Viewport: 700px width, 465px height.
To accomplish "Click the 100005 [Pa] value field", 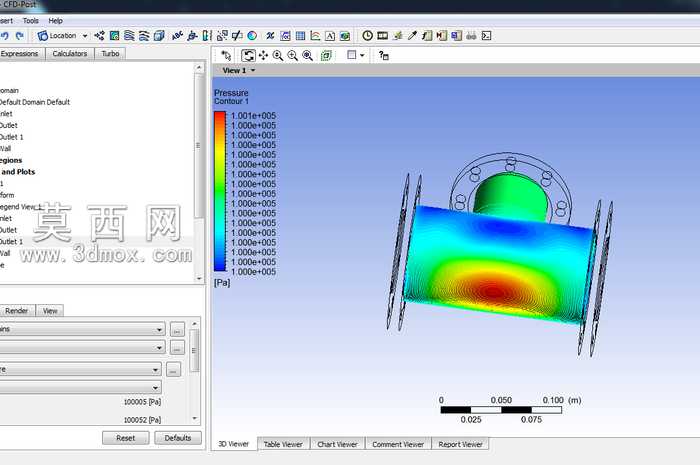I will pyautogui.click(x=142, y=402).
